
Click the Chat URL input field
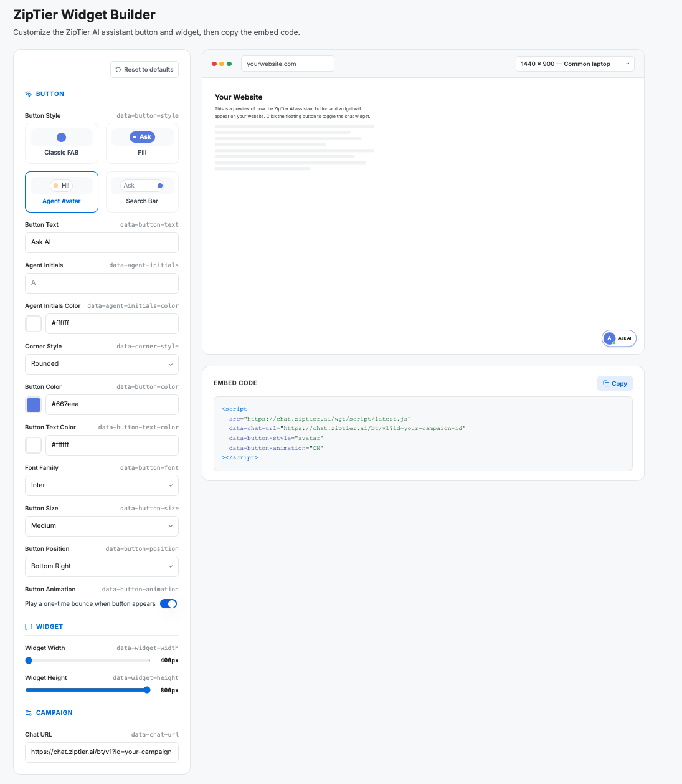tap(102, 752)
